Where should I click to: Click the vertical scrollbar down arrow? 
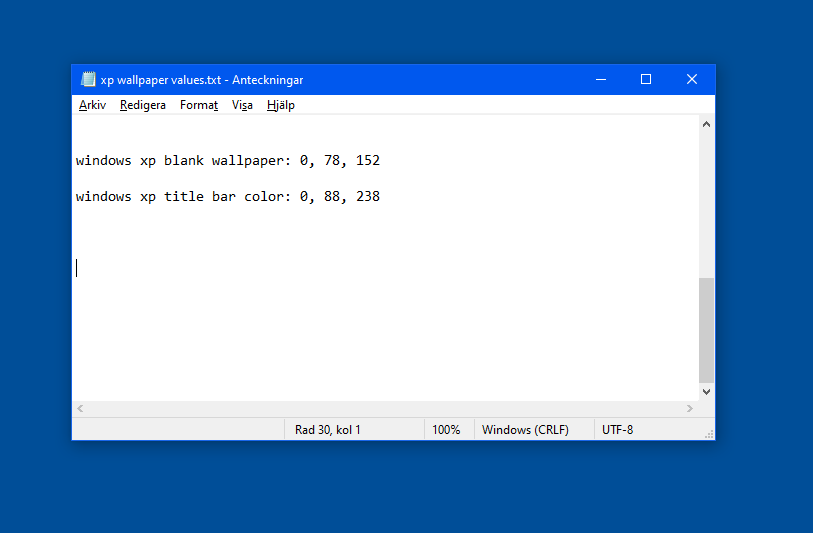(x=706, y=392)
